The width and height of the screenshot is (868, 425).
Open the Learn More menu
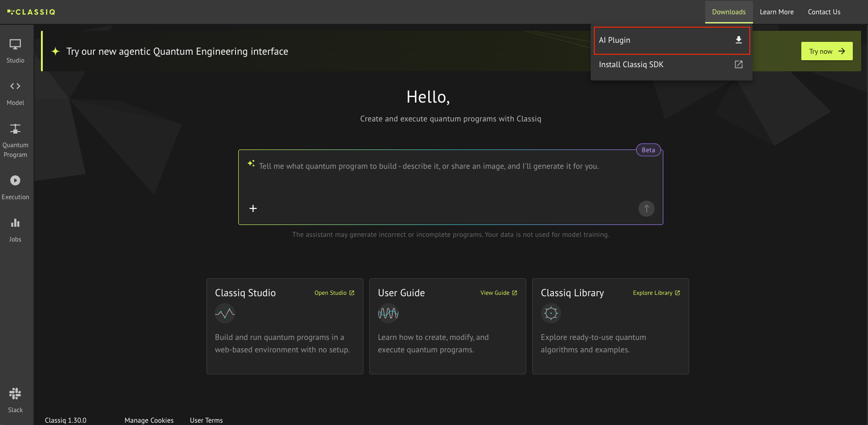pyautogui.click(x=776, y=12)
